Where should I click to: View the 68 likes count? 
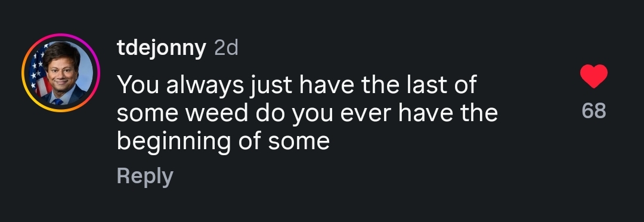click(x=594, y=111)
